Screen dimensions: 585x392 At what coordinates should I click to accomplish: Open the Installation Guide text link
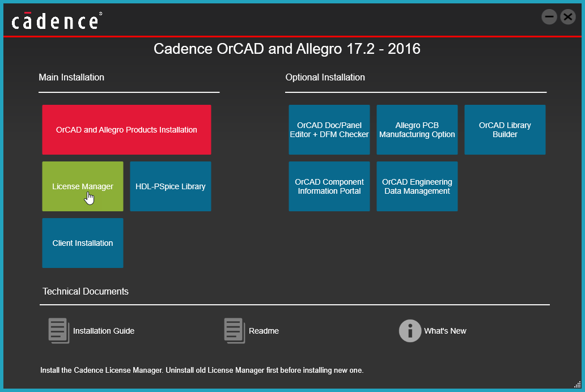(104, 331)
